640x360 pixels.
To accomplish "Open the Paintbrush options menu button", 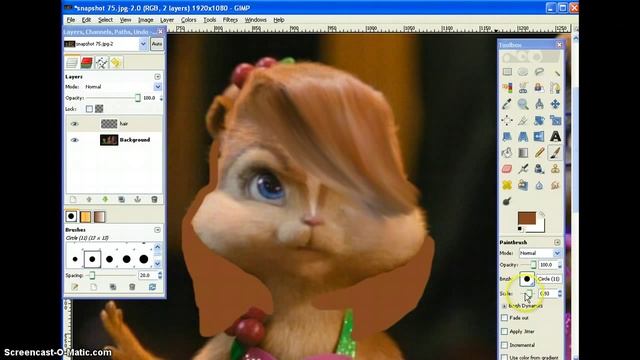I will tap(557, 242).
